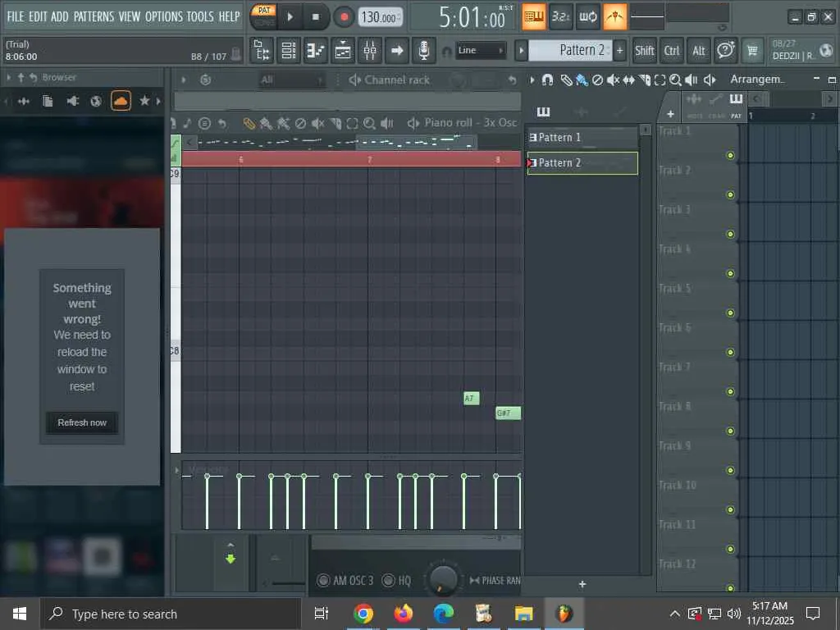Click the help chat bubble icon
The height and width of the screenshot is (630, 840).
tap(725, 50)
